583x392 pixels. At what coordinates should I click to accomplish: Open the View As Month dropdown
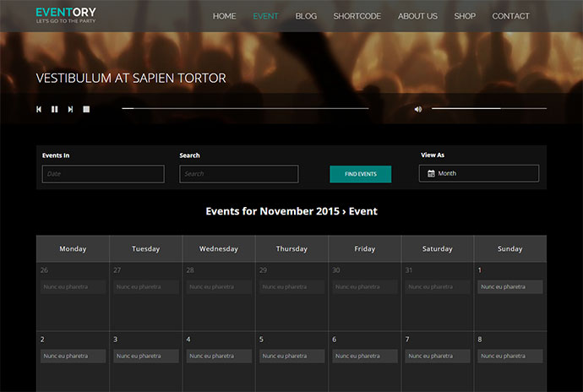[x=479, y=173]
